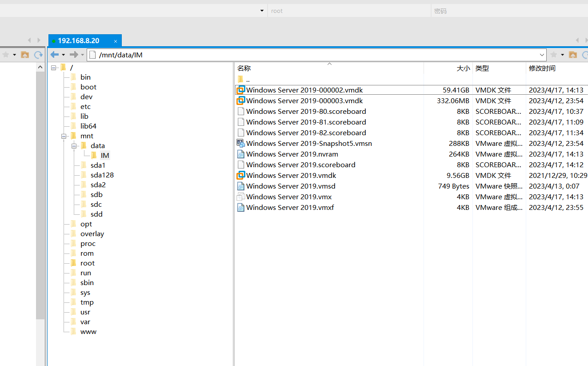Click the Windows Server 2019.vmx icon
The image size is (588, 366).
(x=240, y=197)
